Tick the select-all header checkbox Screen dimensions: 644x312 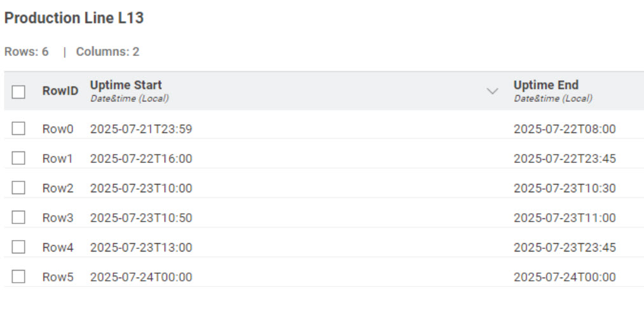pos(18,92)
